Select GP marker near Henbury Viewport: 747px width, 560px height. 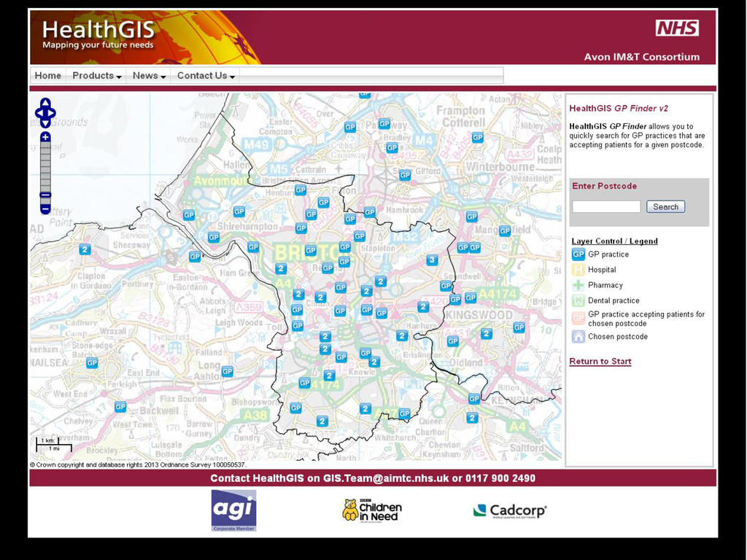(300, 190)
